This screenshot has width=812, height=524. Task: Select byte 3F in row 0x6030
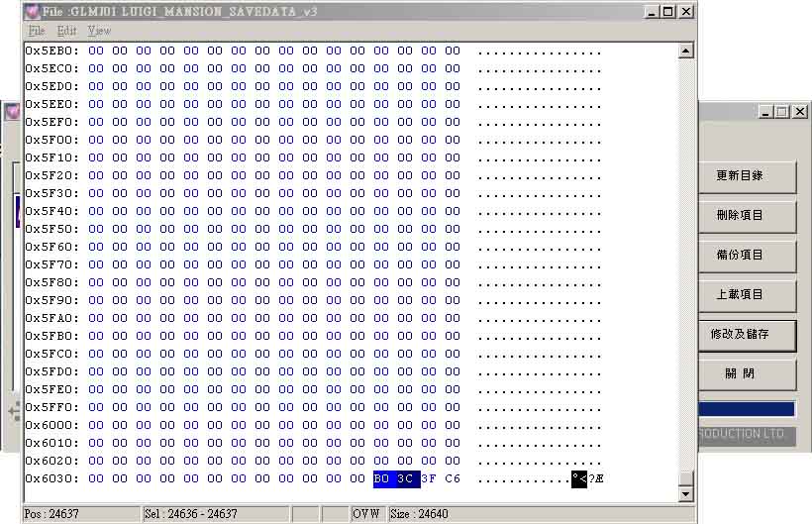[429, 479]
